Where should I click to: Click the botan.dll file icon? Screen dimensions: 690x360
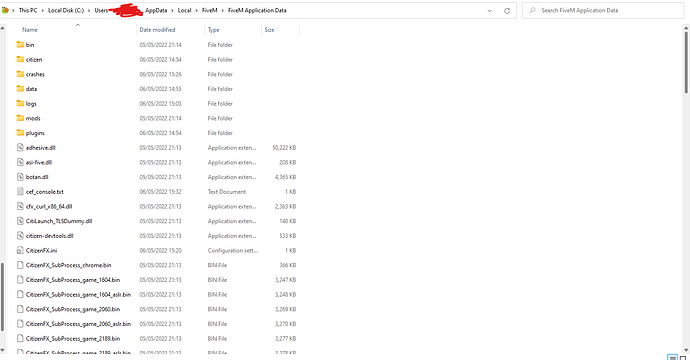20,177
